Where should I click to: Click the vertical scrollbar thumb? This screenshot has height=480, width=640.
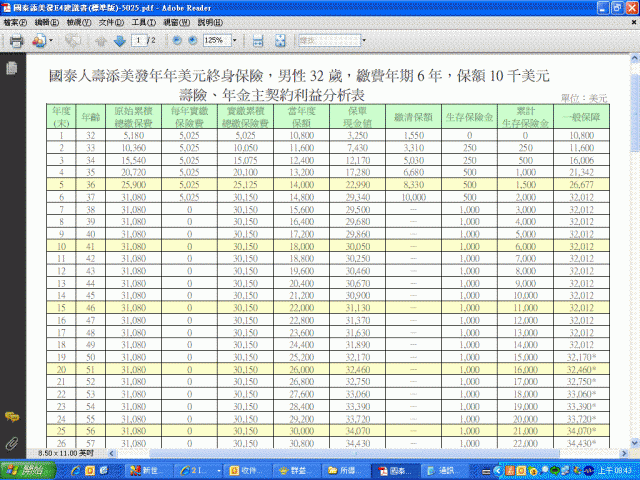[x=634, y=112]
